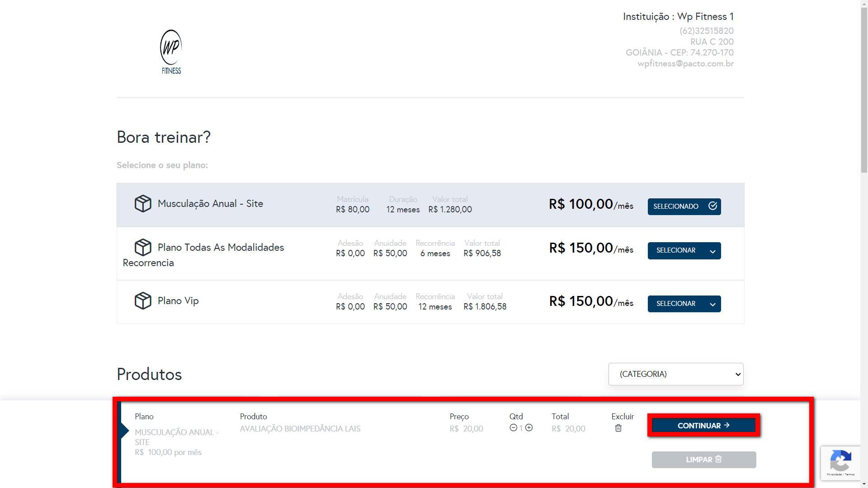Screen dimensions: 868x488
Task: Click the Plano Vip box icon
Action: point(143,301)
